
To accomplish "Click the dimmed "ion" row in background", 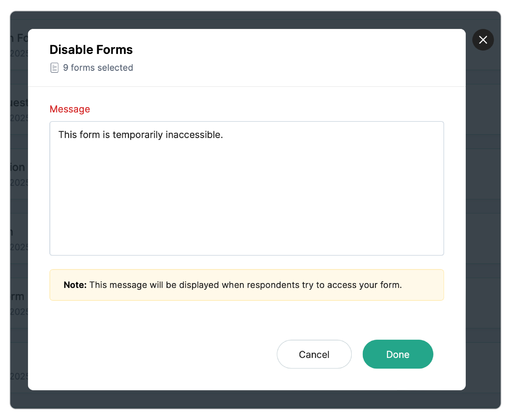I will 17,167.
